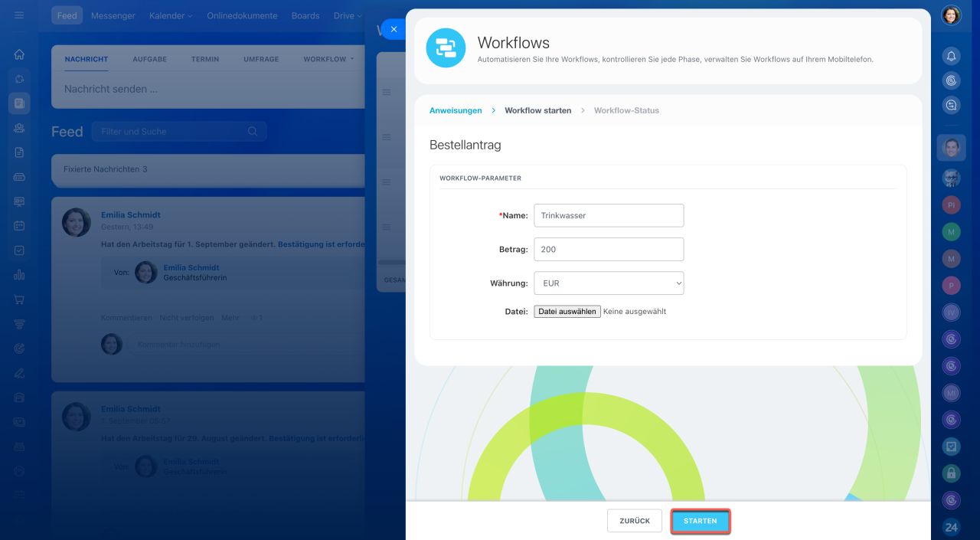Click 'Nicht verfolgen' under the first post

coord(187,318)
